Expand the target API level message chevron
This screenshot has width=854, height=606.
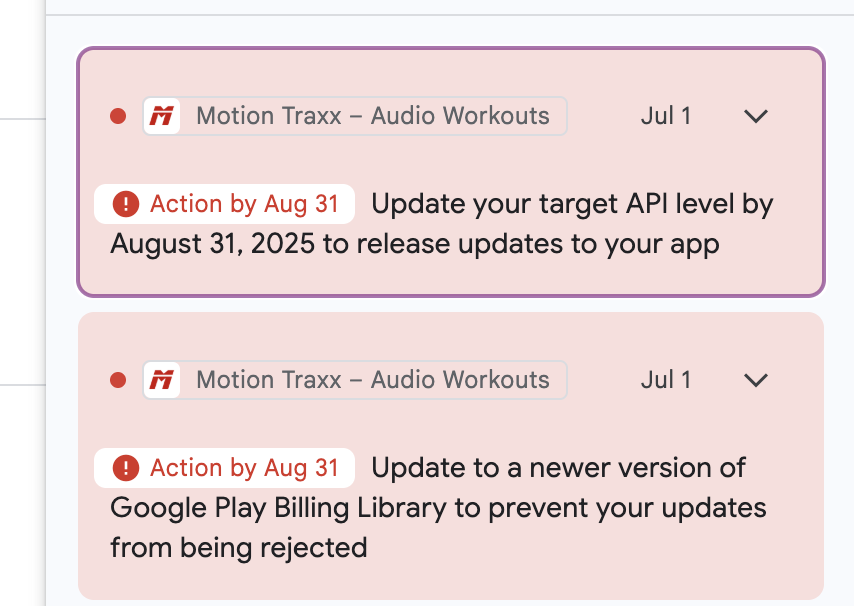click(x=756, y=116)
